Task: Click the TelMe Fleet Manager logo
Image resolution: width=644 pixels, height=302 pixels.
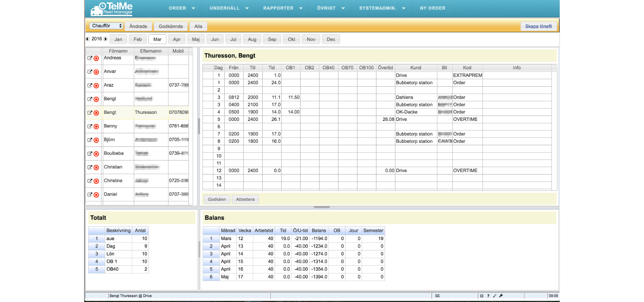Action: (x=111, y=8)
